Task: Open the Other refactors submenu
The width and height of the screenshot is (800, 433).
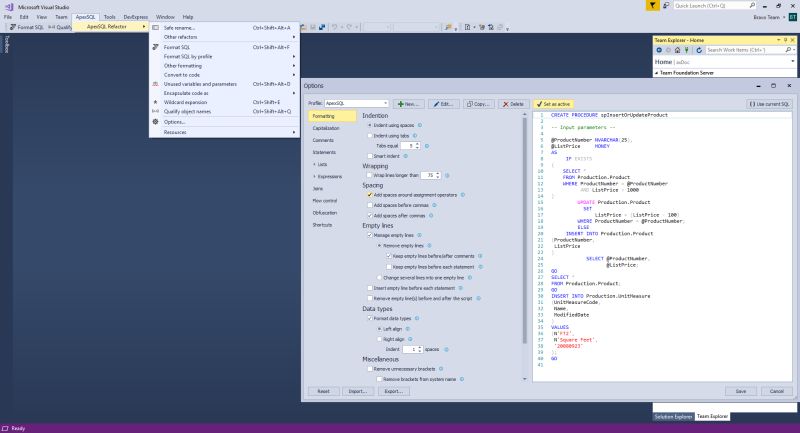Action: (224, 37)
